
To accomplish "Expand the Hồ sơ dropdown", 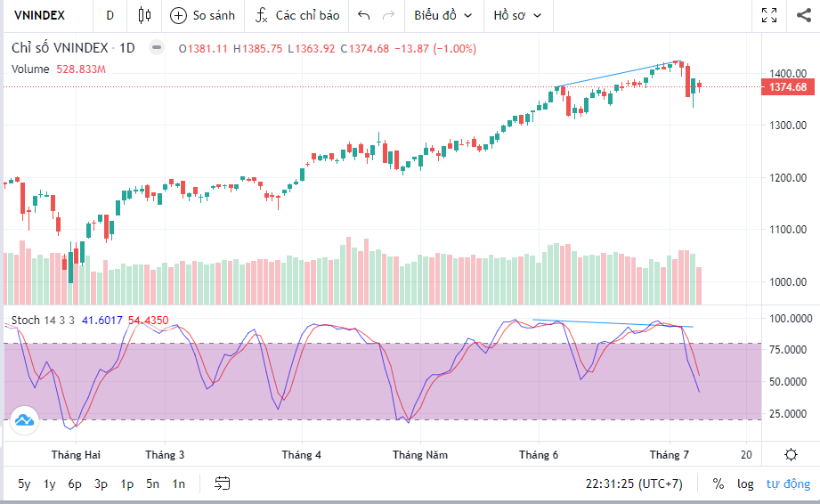I will (x=521, y=15).
